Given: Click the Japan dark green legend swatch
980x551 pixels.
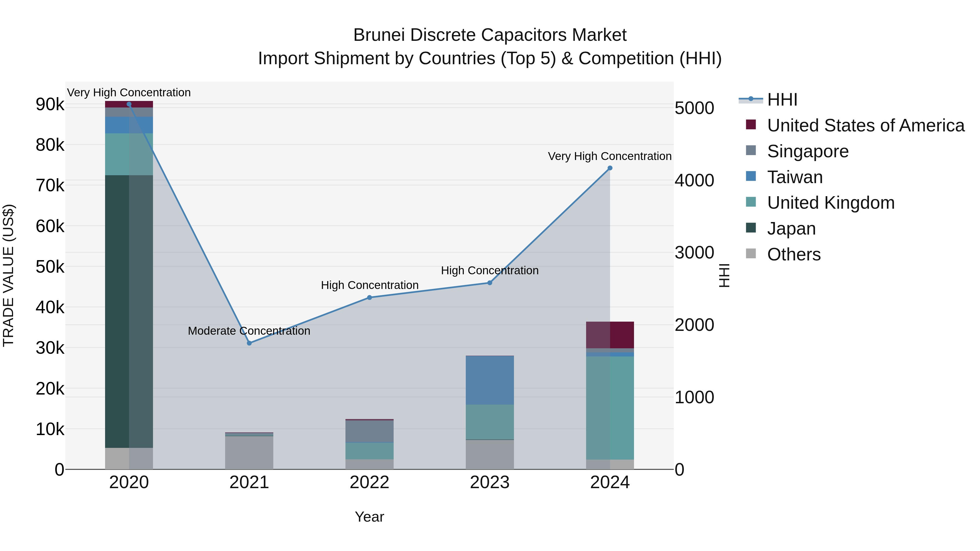Looking at the screenshot, I should click(751, 227).
